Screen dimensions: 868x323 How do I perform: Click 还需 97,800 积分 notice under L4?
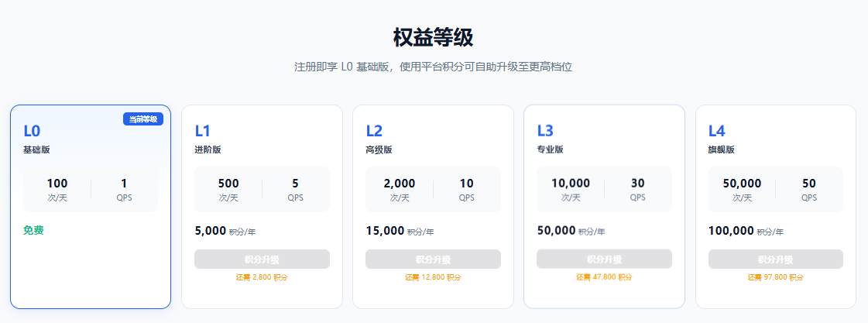tap(776, 277)
